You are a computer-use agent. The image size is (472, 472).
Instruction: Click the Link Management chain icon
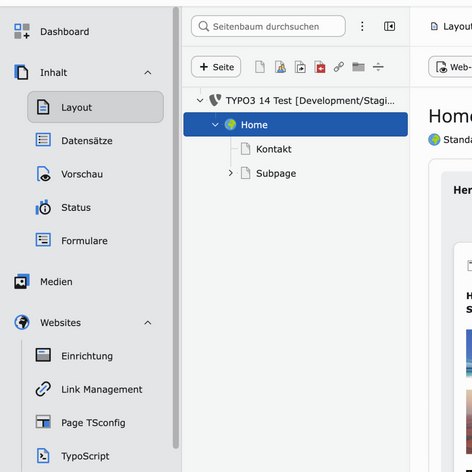coord(43,389)
